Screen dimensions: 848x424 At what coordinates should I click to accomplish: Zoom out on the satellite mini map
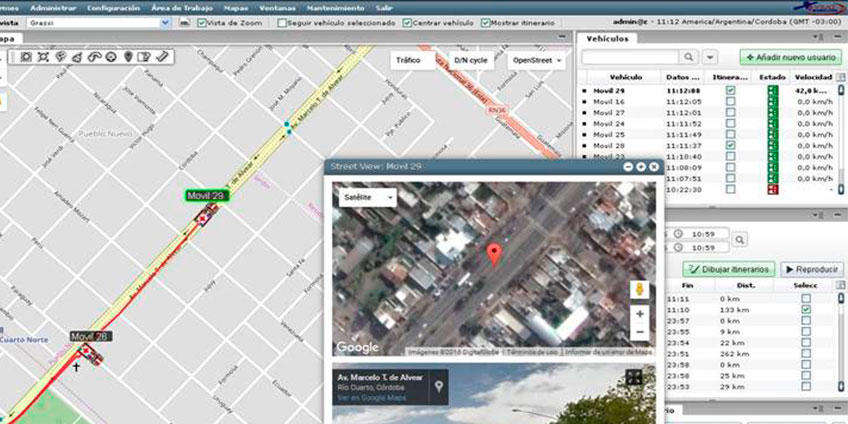[x=640, y=332]
